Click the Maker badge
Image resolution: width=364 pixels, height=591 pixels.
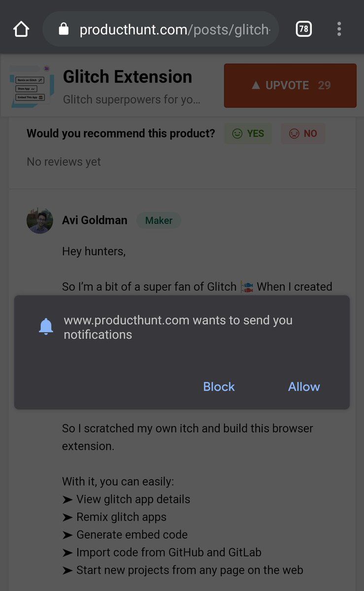[x=159, y=220]
